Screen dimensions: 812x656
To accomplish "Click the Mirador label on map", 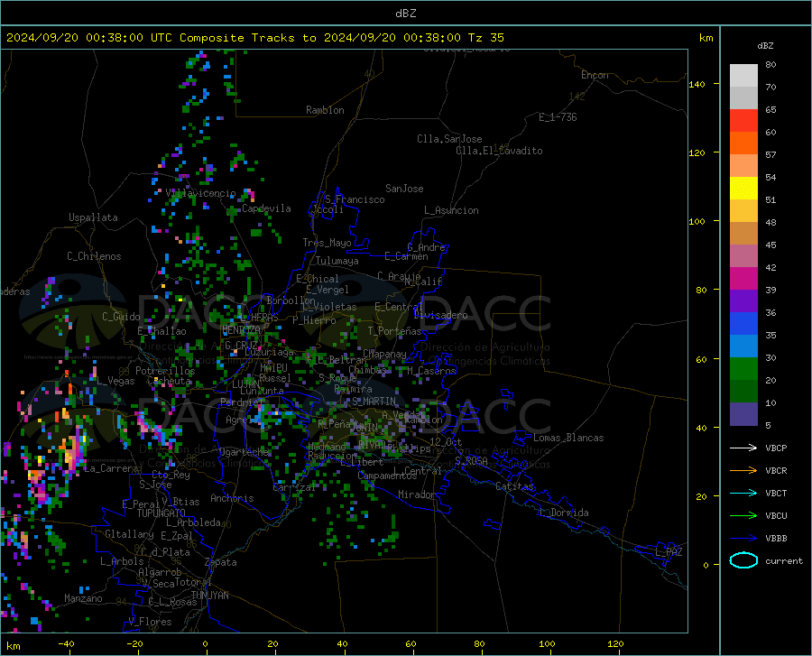I will click(x=416, y=494).
